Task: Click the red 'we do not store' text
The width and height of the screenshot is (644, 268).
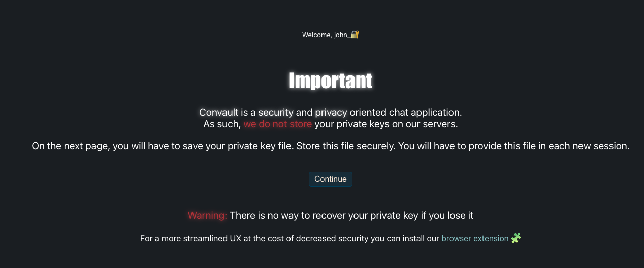Action: click(x=277, y=124)
